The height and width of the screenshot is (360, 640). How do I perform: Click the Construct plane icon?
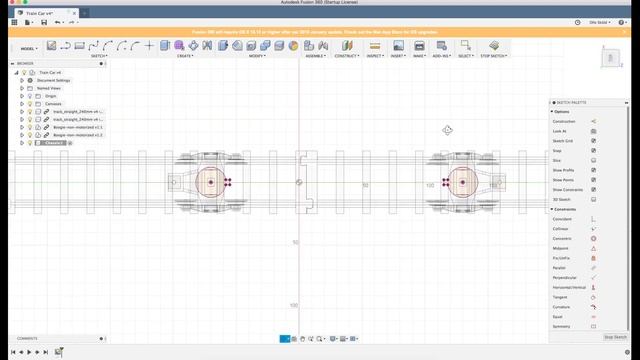coord(347,46)
